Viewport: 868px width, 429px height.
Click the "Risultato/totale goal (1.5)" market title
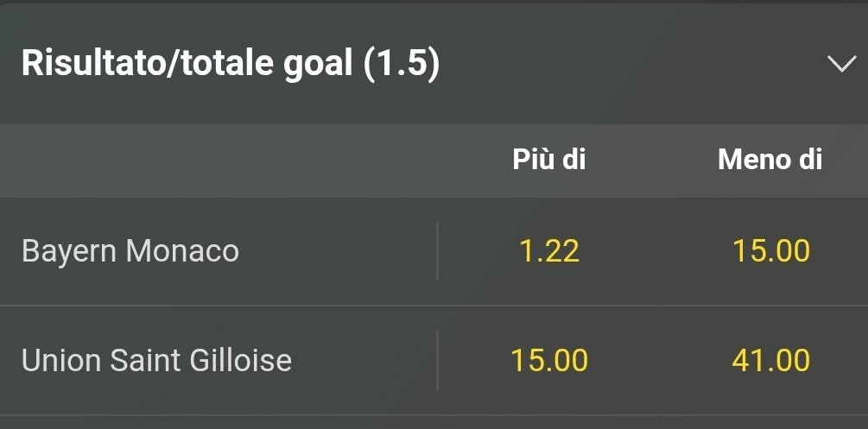(x=231, y=65)
